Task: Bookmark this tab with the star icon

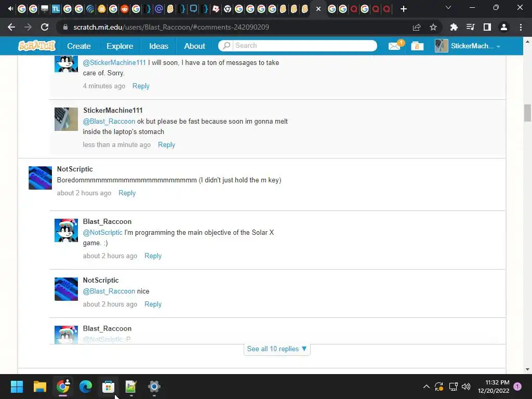Action: [x=433, y=27]
